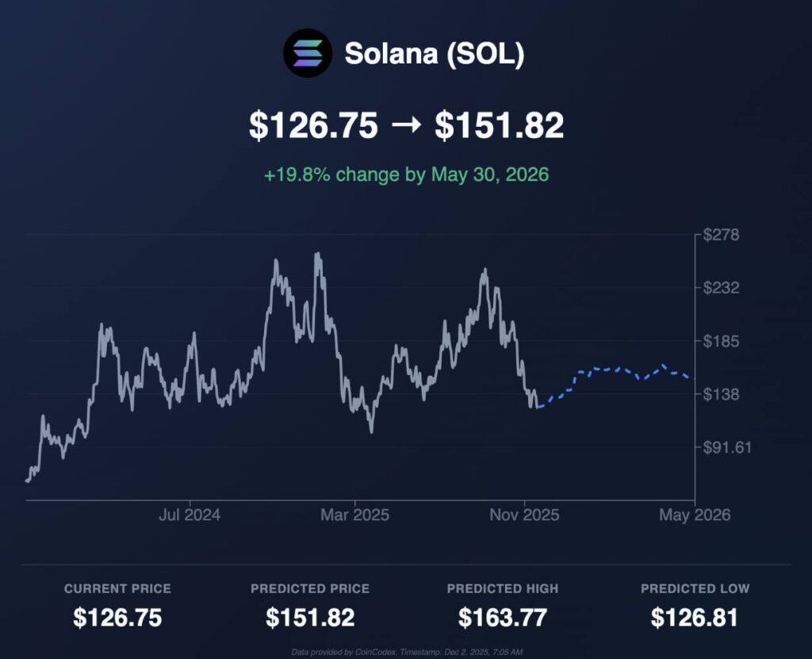This screenshot has height=659, width=812.
Task: Click the Mar 2025 timeline label
Action: coord(354,515)
